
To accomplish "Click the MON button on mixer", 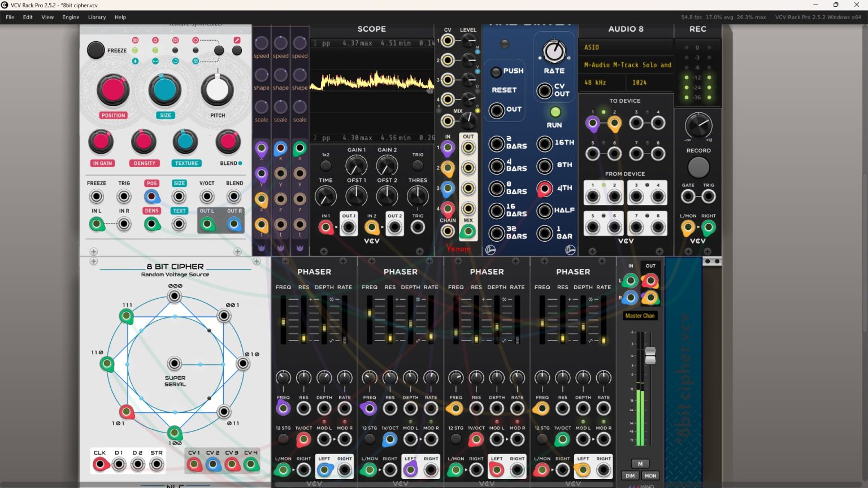I will tap(650, 476).
